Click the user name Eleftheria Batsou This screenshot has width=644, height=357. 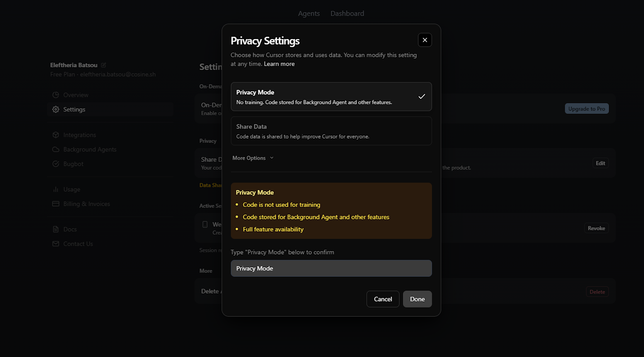(x=74, y=65)
